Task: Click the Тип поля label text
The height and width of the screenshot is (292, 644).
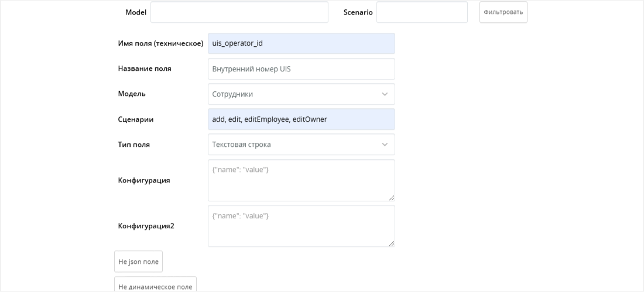Action: tap(134, 145)
